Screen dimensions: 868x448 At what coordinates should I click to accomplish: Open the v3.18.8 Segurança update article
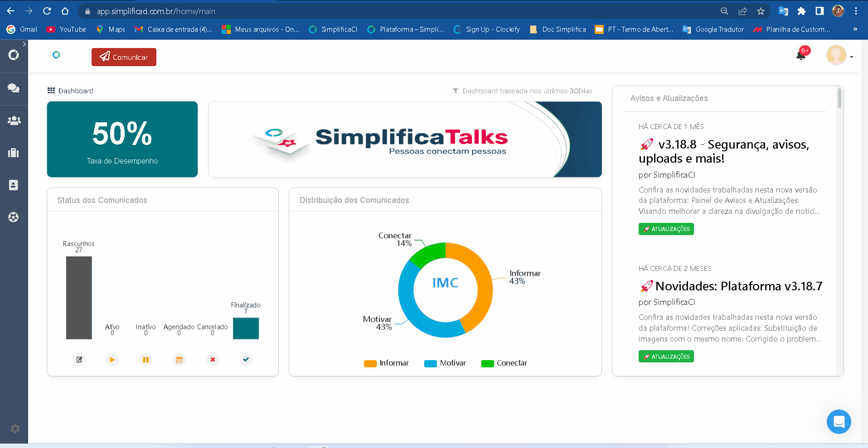724,151
